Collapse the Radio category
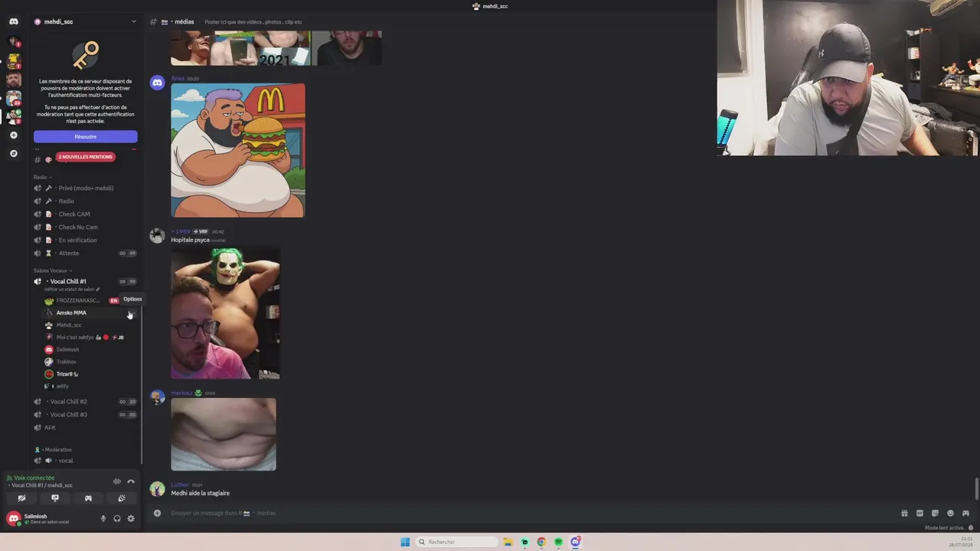Image resolution: width=980 pixels, height=551 pixels. [x=43, y=177]
